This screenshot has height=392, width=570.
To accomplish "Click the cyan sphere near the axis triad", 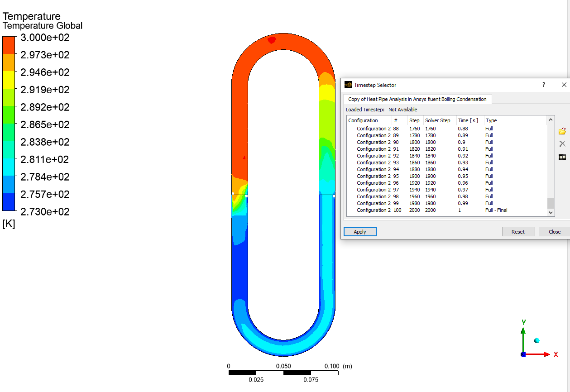I will (x=537, y=340).
